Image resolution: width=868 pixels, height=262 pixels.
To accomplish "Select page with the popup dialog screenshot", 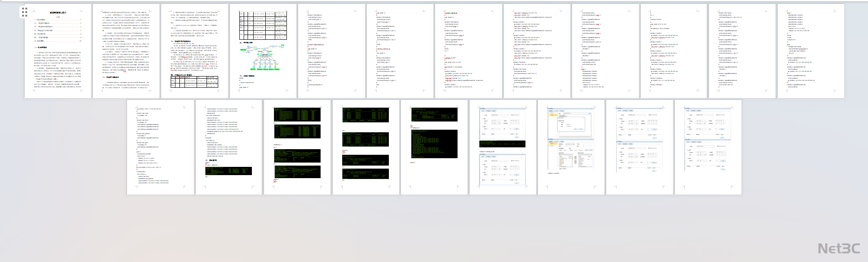I will (571, 147).
